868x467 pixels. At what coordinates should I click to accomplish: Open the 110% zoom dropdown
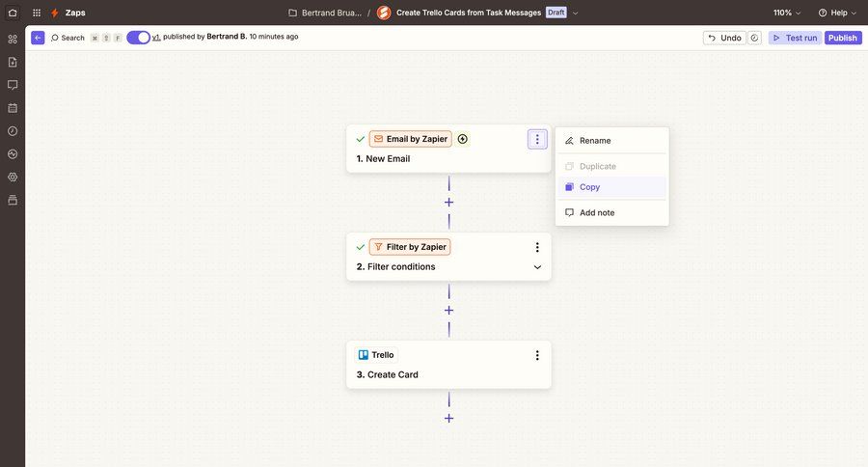point(787,13)
